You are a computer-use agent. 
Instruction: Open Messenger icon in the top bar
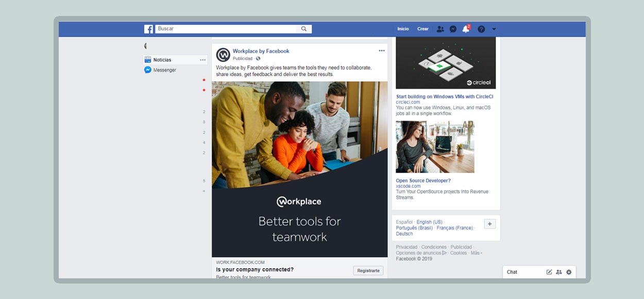point(453,29)
